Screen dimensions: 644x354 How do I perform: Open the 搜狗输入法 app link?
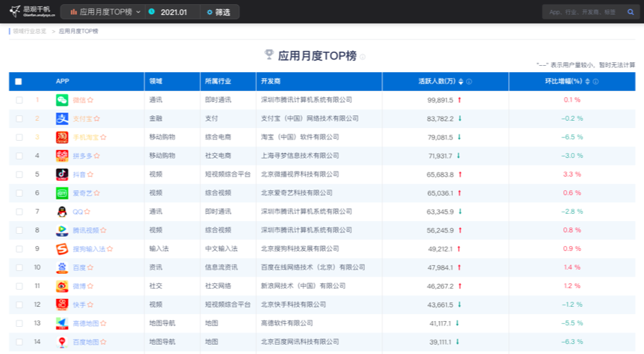89,249
